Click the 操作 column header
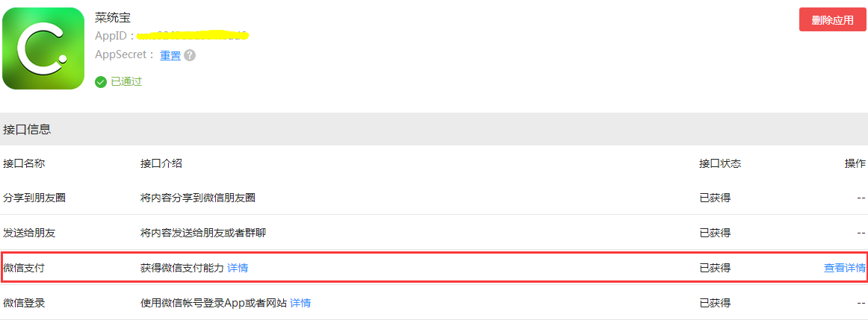The image size is (868, 320). 855,163
